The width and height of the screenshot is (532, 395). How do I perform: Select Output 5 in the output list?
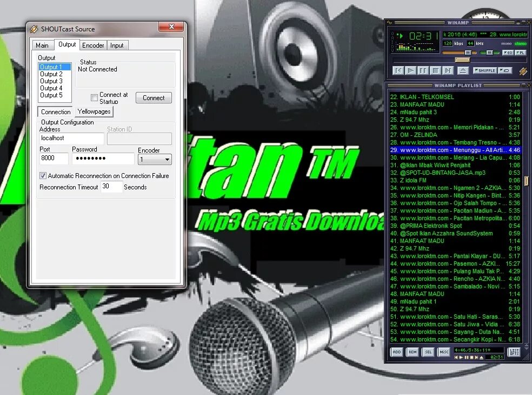point(54,95)
